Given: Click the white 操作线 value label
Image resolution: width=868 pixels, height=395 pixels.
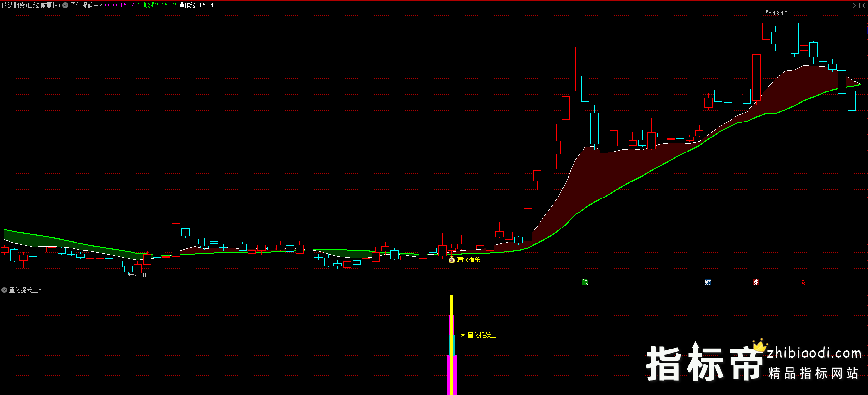Looking at the screenshot, I should click(x=196, y=5).
